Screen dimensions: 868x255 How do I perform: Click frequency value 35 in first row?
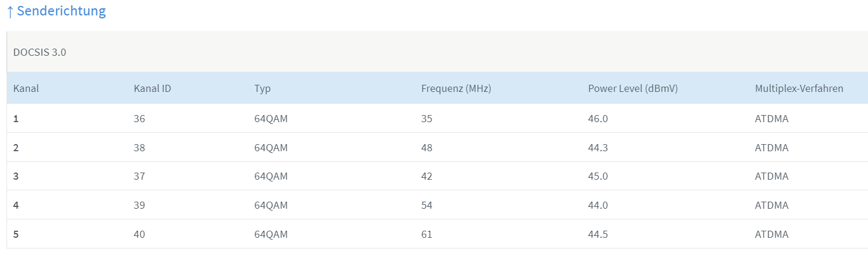coord(427,119)
